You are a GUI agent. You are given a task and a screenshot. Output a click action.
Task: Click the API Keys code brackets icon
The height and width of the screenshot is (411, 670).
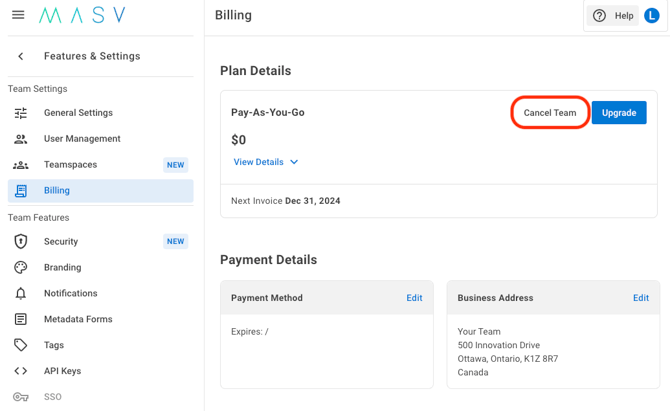(21, 371)
